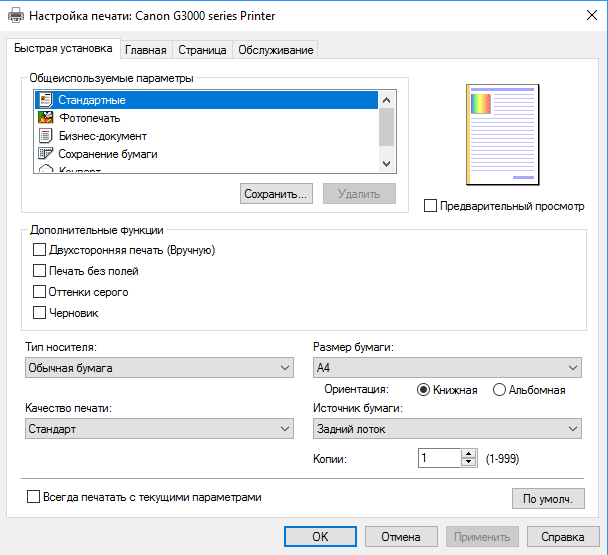Open help with Справка button

[x=563, y=537]
